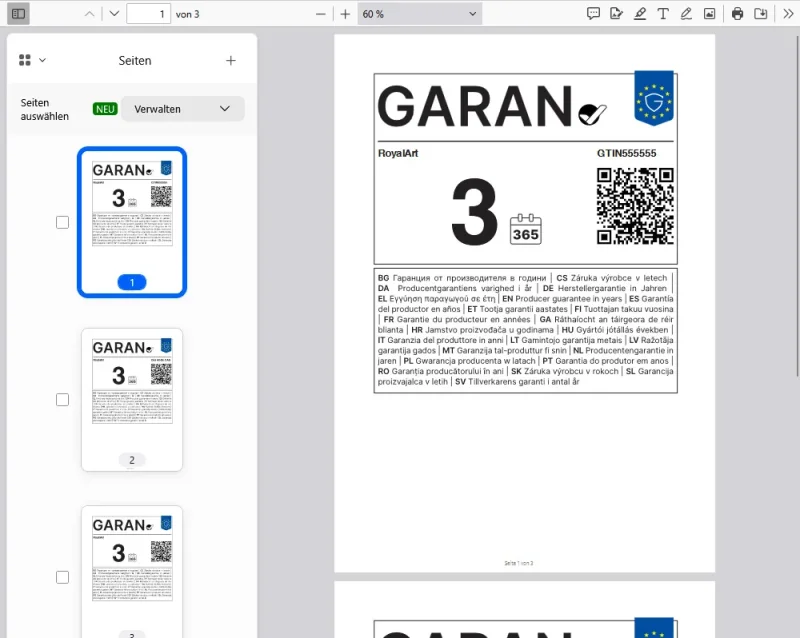Viewport: 800px width, 638px height.
Task: Print the document
Action: [737, 14]
